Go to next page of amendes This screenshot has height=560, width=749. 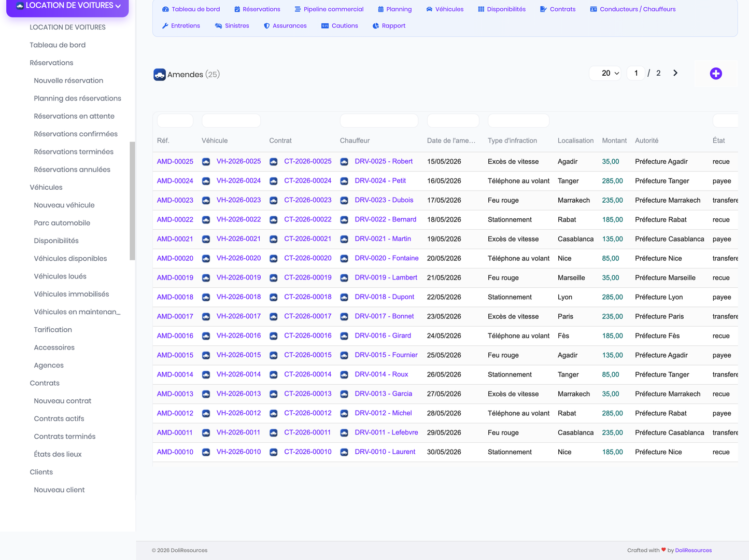[x=675, y=73]
